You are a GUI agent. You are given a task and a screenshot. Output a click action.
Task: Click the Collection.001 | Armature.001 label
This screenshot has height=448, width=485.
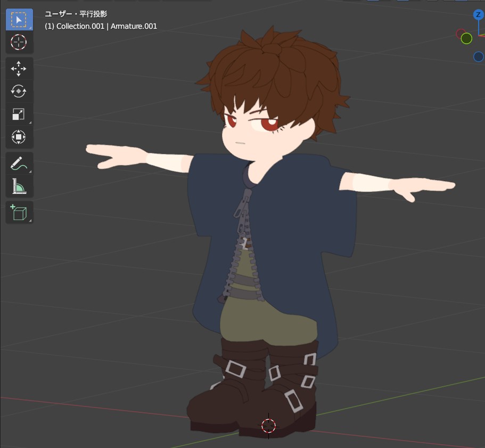click(x=101, y=26)
